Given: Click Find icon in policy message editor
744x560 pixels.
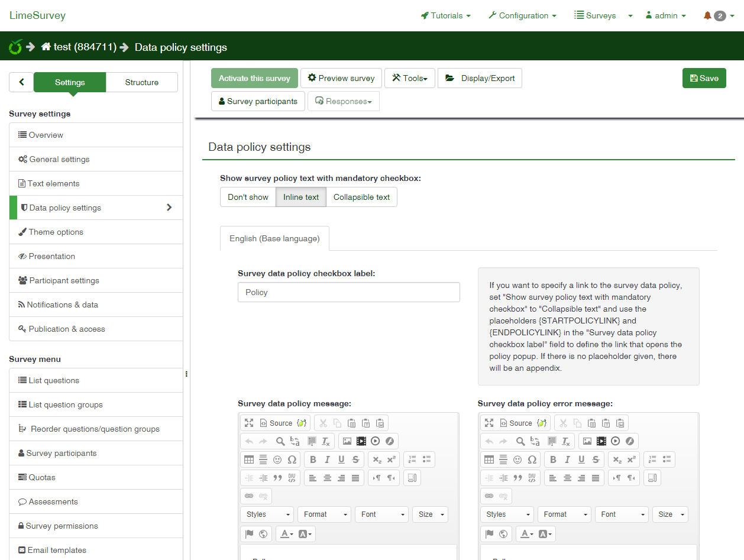Looking at the screenshot, I should coord(280,441).
